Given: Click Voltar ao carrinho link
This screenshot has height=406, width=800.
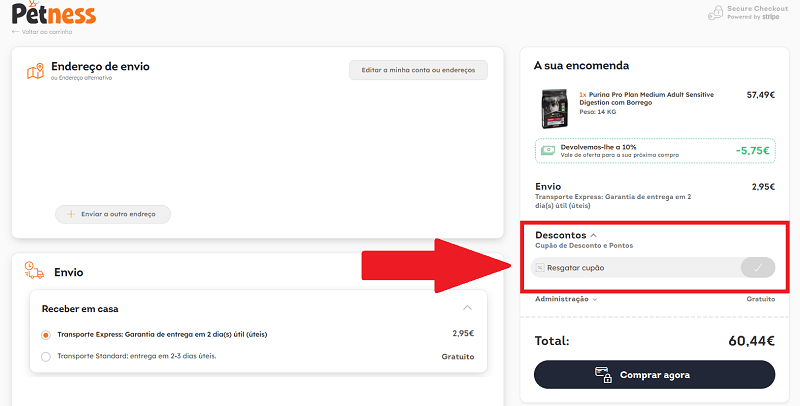Looking at the screenshot, I should point(42,32).
